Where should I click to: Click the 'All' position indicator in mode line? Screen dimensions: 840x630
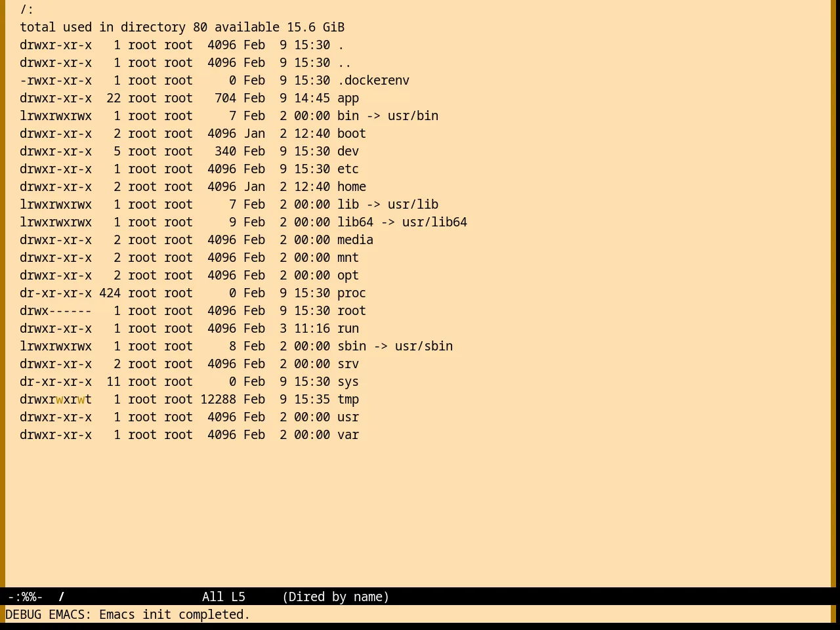[213, 597]
